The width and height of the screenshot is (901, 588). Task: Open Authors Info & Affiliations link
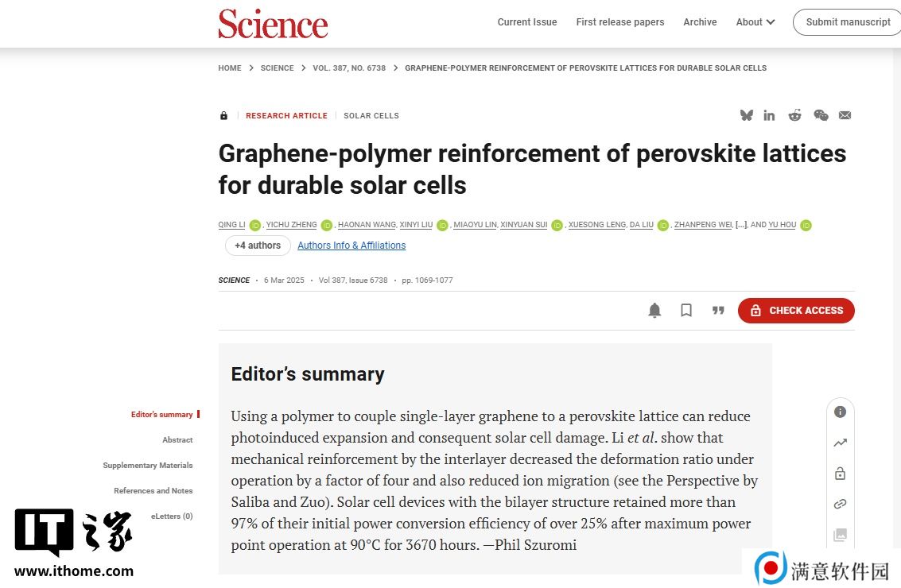point(351,246)
